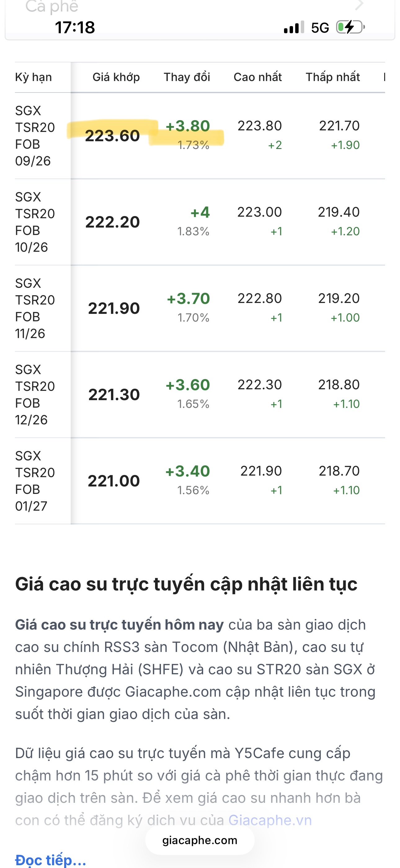Select the Cao nhất column header
This screenshot has width=400, height=868.
(x=258, y=77)
